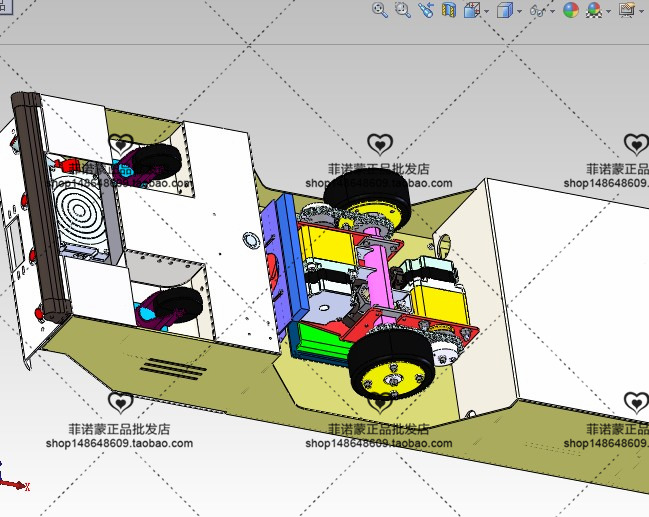Screen dimensions: 649x517
Task: Click the View Orientation cube icon
Action: [x=471, y=10]
